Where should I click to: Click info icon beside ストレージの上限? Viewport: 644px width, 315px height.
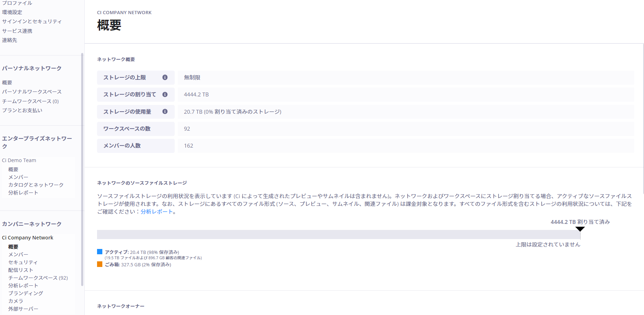click(x=165, y=77)
